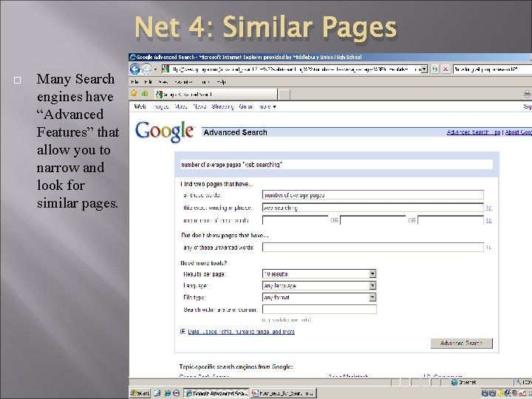Viewport: 532px width, 399px height.
Task: Open the Advanced Search Tips link
Action: pos(474,132)
